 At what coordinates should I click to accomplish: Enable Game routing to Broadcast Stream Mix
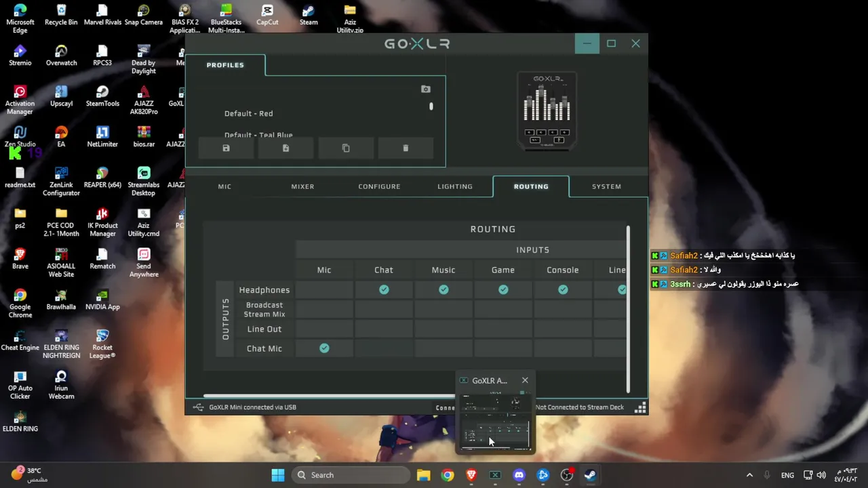[503, 309]
